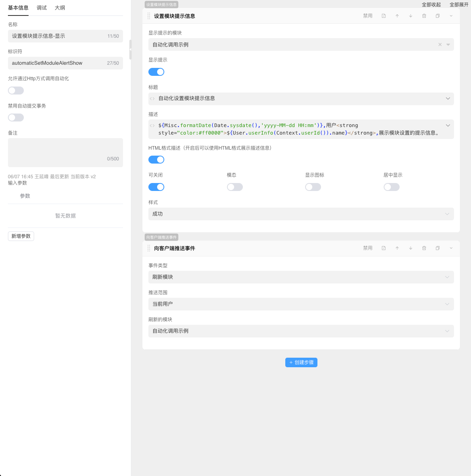The width and height of the screenshot is (471, 476).
Task: Delete the 向客户端推送事件 step via trash icon
Action: pyautogui.click(x=424, y=248)
